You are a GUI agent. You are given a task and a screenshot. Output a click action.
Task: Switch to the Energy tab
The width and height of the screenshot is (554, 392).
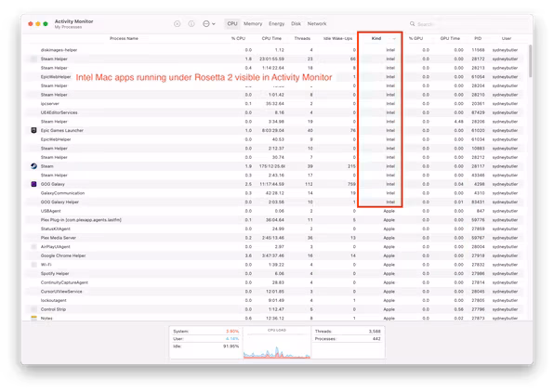point(276,23)
